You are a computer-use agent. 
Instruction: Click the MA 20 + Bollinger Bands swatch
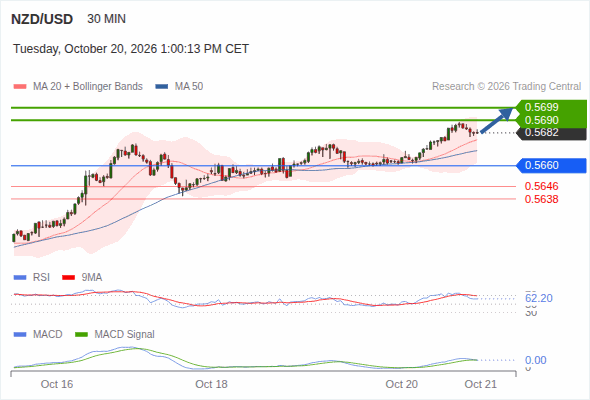(x=20, y=87)
